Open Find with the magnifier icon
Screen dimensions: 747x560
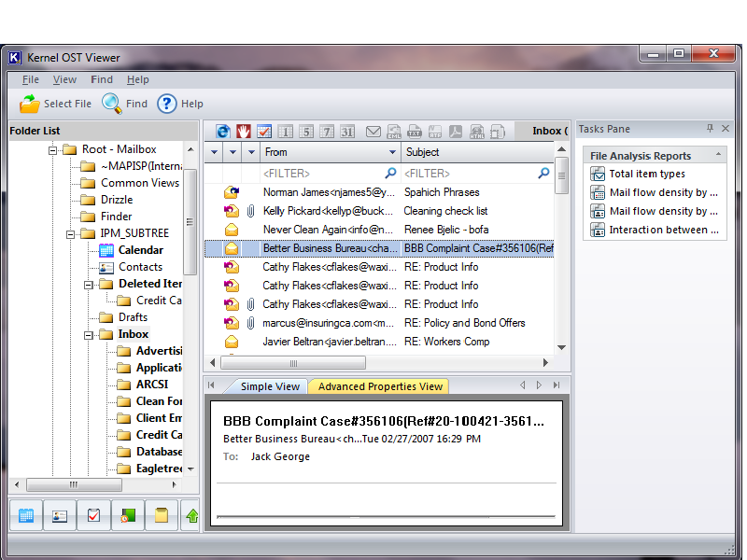112,104
